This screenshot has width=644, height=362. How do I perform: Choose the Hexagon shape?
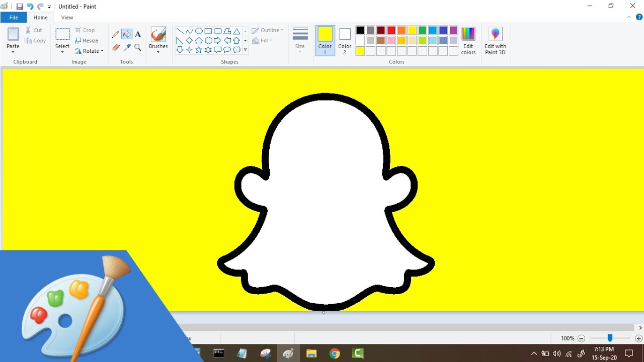(208, 40)
